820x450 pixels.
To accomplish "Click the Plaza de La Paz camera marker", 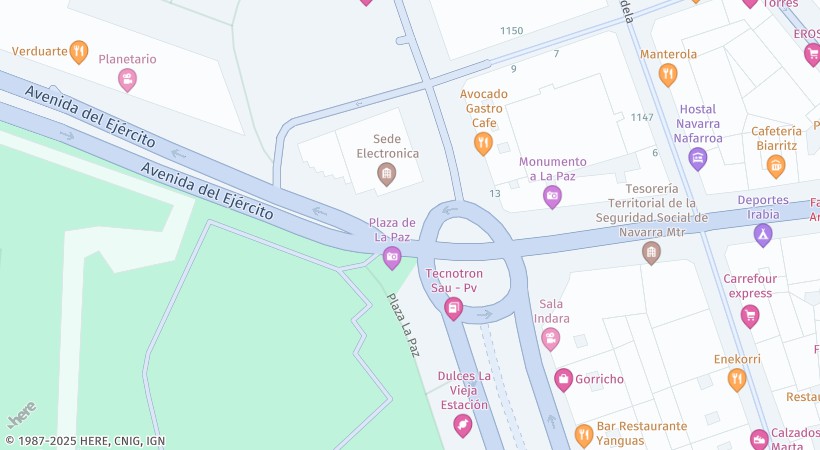I will (392, 258).
